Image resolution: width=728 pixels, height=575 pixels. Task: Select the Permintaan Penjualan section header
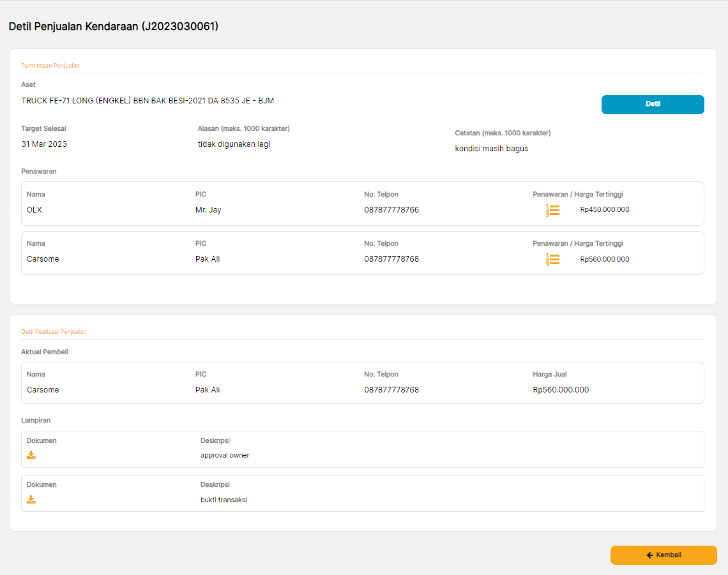pyautogui.click(x=50, y=66)
